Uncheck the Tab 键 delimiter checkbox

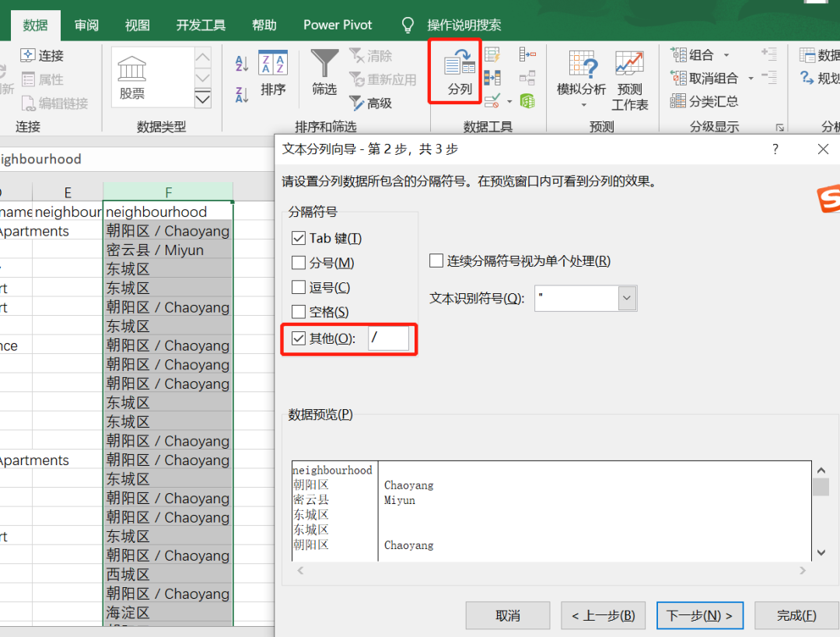point(299,238)
